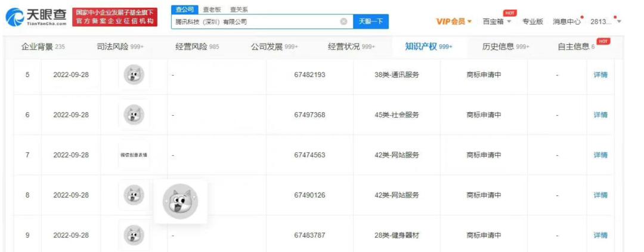The image size is (644, 252).
Task: Click the 42类-网站服务 cell in row 8
Action: [x=397, y=195]
